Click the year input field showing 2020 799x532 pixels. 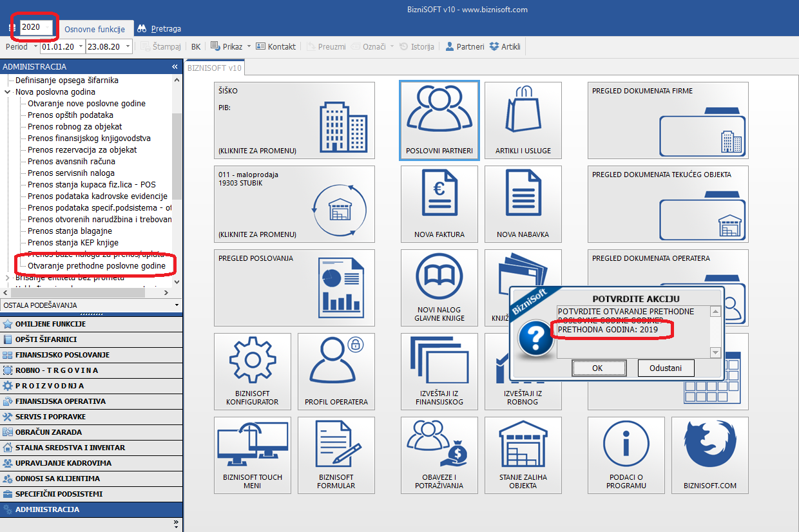pyautogui.click(x=36, y=28)
